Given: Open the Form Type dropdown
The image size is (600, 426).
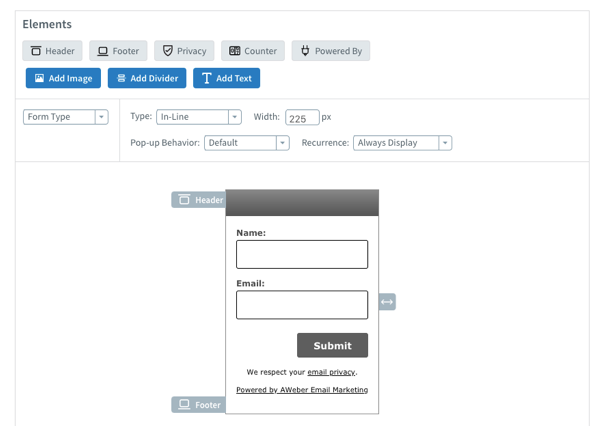Looking at the screenshot, I should click(x=65, y=117).
